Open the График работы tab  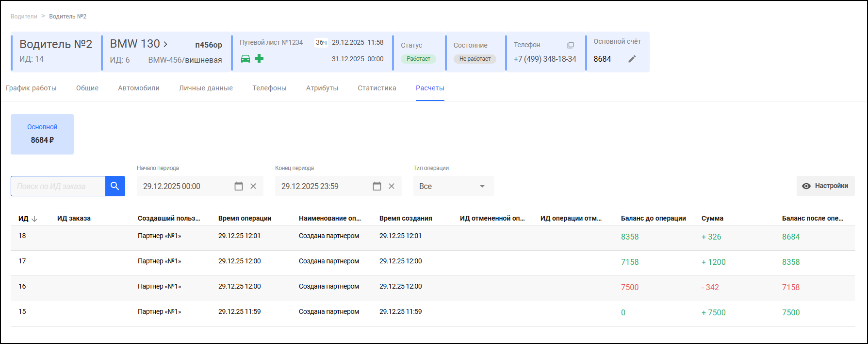31,88
